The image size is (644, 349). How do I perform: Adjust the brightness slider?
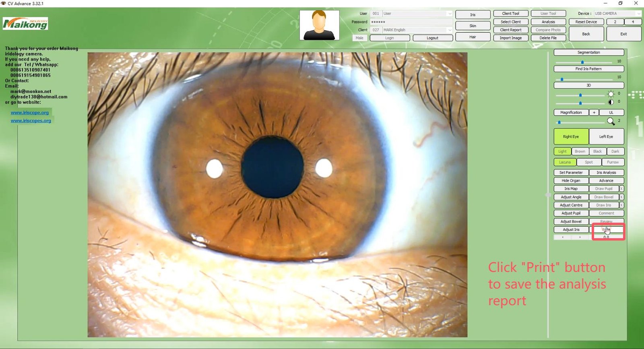tap(580, 95)
